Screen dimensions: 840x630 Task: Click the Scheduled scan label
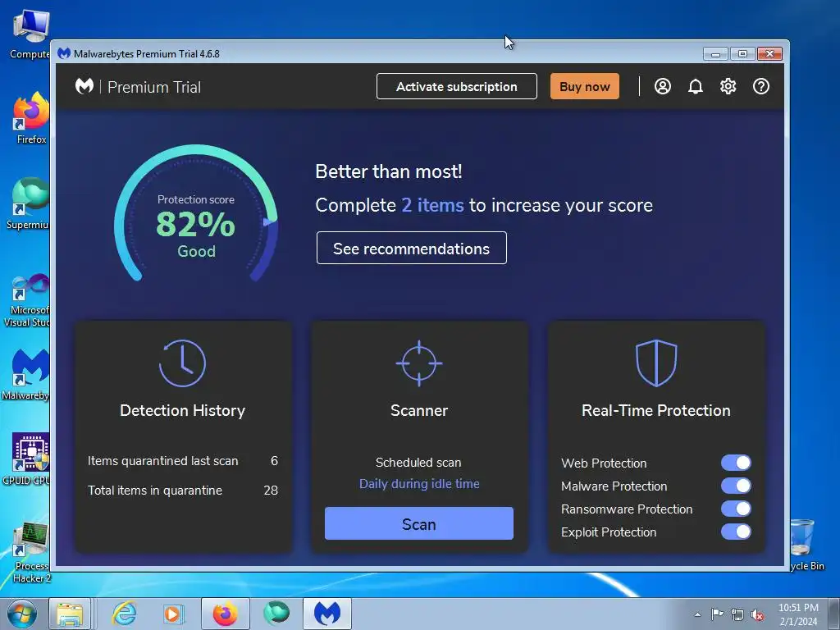pos(418,463)
